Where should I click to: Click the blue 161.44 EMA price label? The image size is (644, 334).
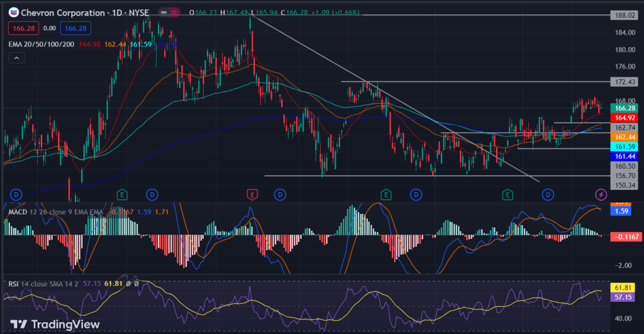pos(625,156)
